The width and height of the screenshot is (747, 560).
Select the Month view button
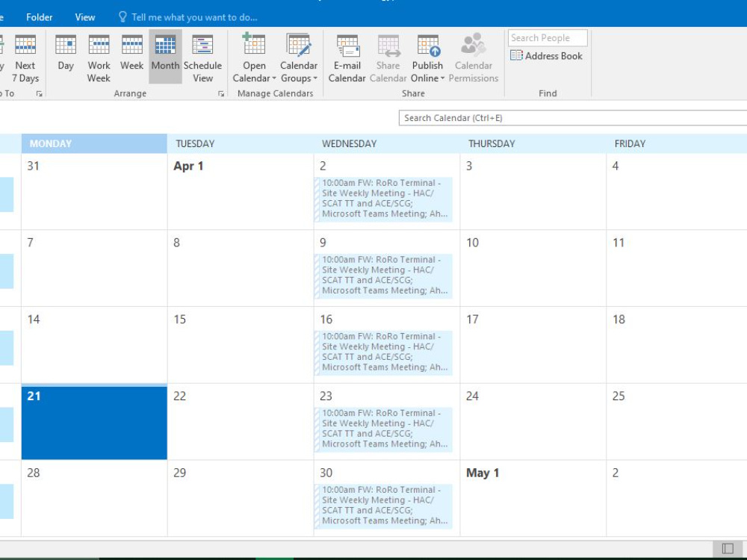[165, 57]
